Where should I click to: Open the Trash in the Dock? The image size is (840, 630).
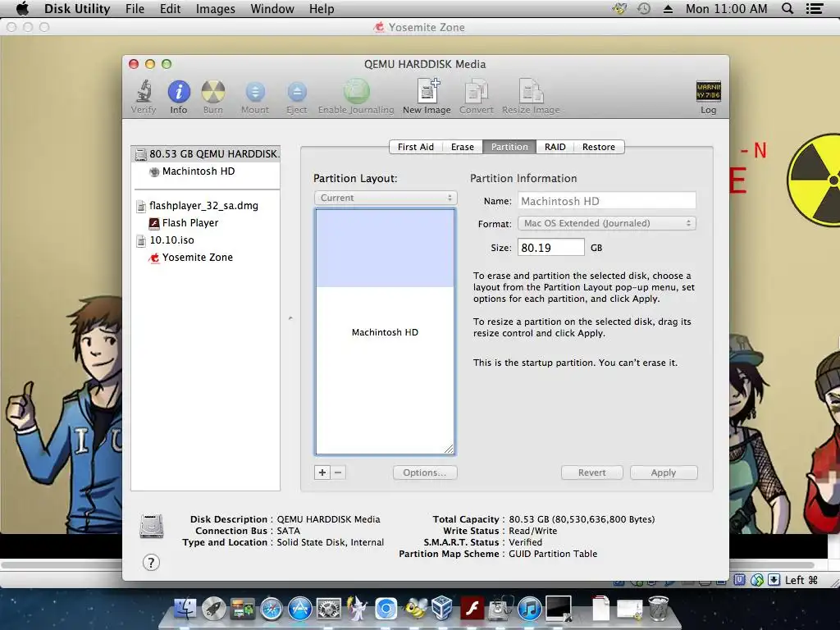(x=659, y=609)
